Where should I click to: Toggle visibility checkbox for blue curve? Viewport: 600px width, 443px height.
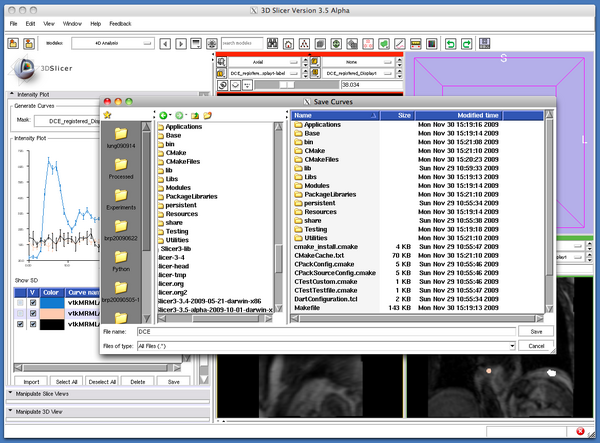(33, 301)
